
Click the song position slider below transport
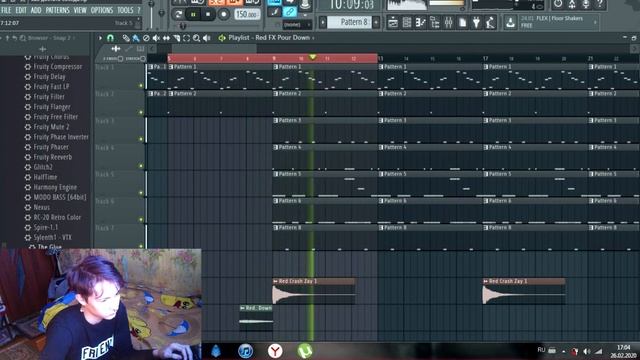point(183,27)
